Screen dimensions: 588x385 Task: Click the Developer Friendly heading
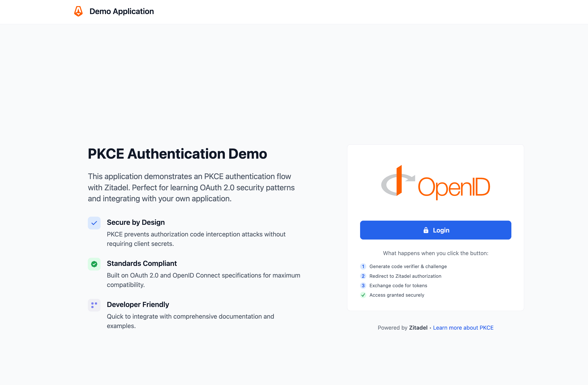(138, 304)
